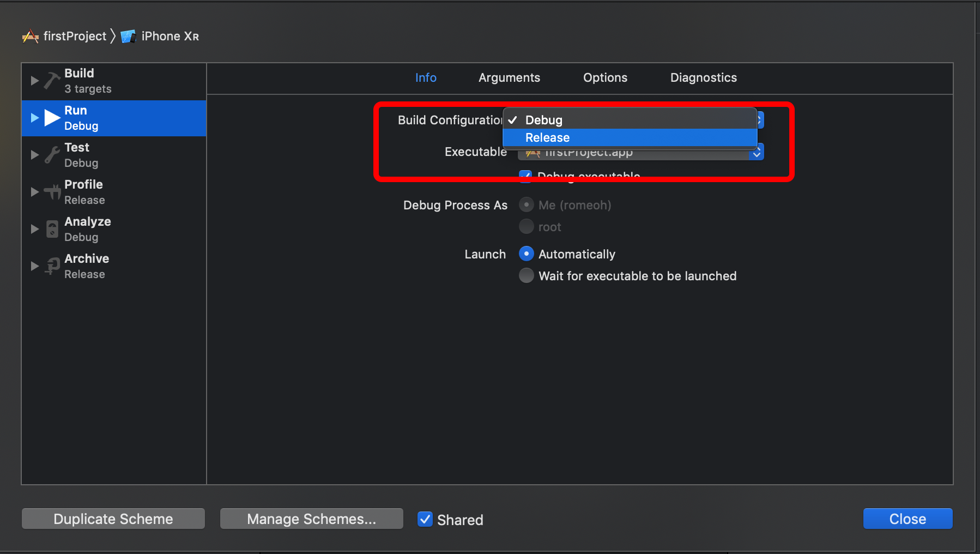Screen dimensions: 980x554
Task: Switch to the Info tab
Action: point(426,77)
